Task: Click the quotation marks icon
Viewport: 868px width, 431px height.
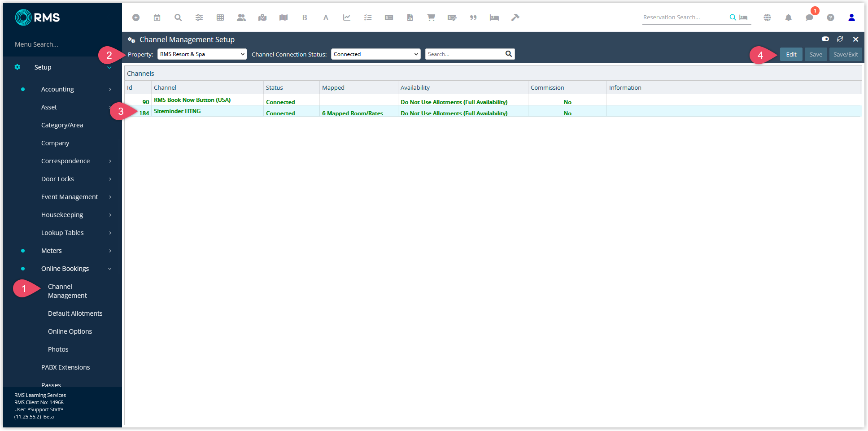Action: pyautogui.click(x=473, y=17)
